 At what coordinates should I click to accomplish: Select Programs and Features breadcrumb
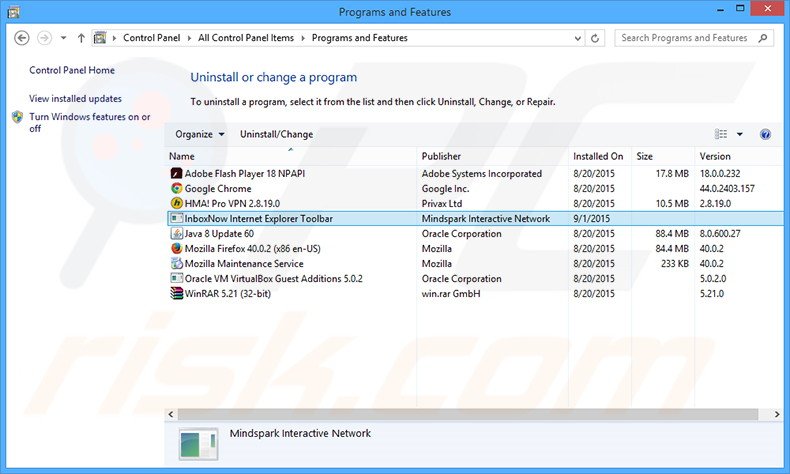360,38
